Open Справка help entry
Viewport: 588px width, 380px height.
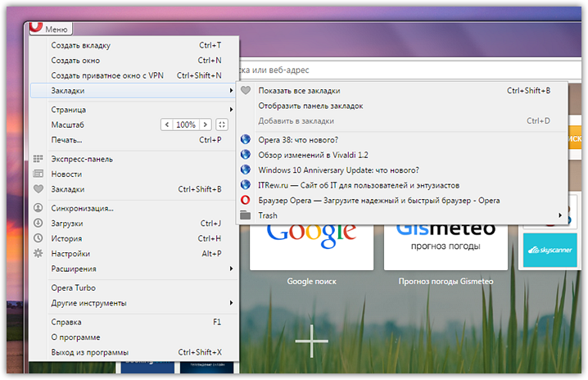point(133,322)
